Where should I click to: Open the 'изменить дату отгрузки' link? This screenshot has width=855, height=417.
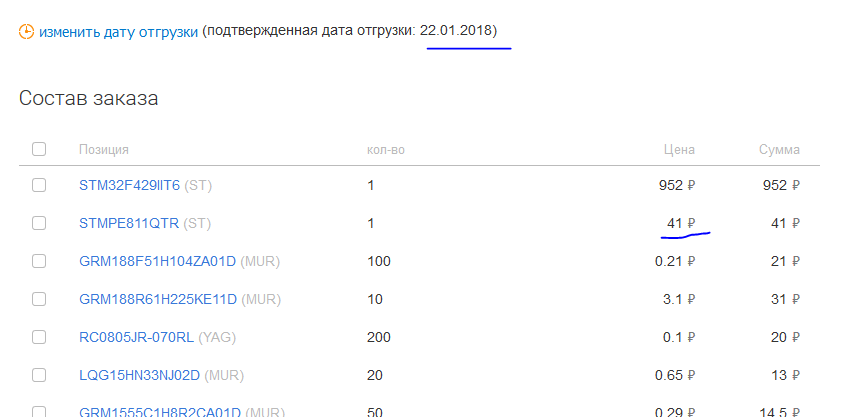118,32
